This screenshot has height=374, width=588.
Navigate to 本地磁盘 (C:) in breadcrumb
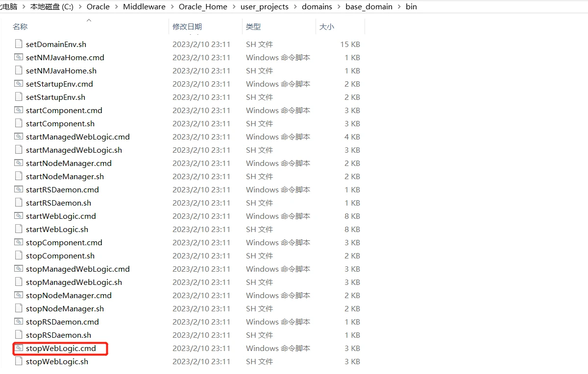click(x=52, y=7)
